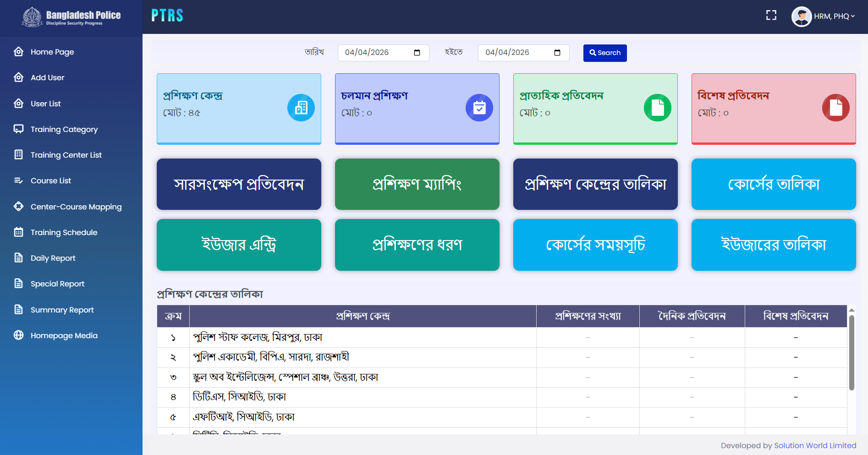
Task: Click the green প্রশিক্ষণ ম্যাপিং tile
Action: pyautogui.click(x=417, y=184)
